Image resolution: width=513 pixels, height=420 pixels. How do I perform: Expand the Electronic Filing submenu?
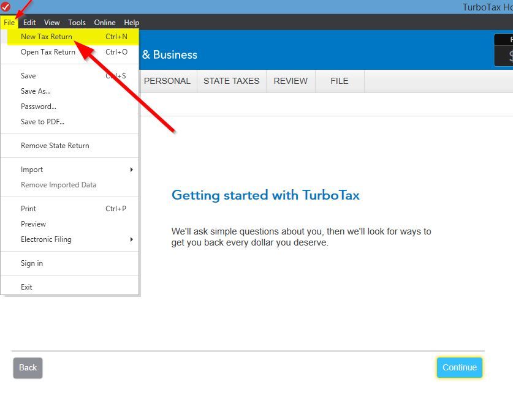[70, 239]
